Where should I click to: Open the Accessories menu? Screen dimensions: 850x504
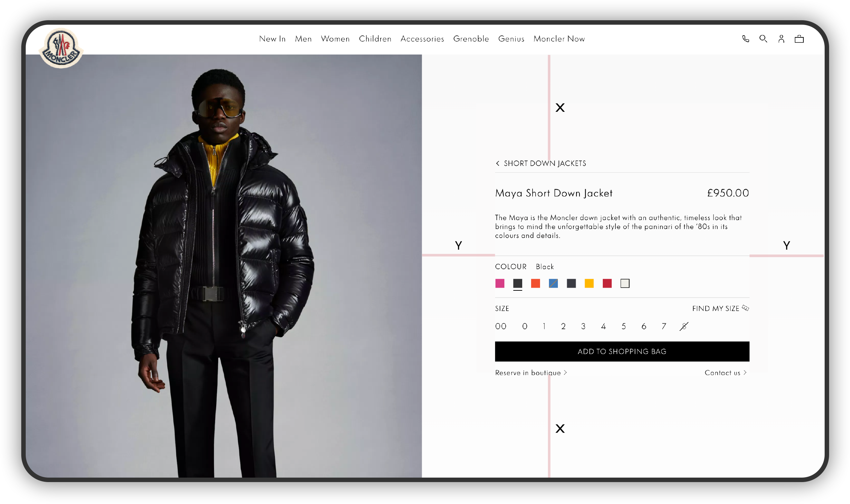click(x=422, y=39)
